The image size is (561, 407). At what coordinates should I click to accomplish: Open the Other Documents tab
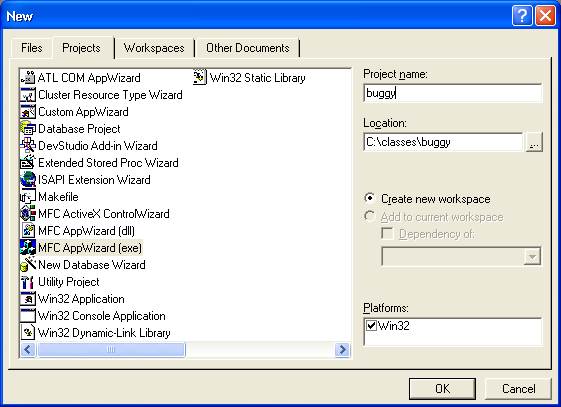pos(248,48)
